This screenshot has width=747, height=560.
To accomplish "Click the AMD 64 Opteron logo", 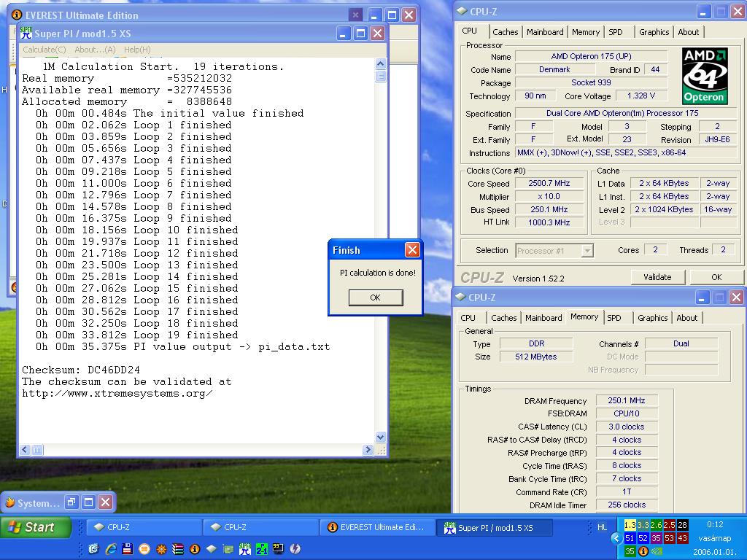I will pyautogui.click(x=704, y=76).
